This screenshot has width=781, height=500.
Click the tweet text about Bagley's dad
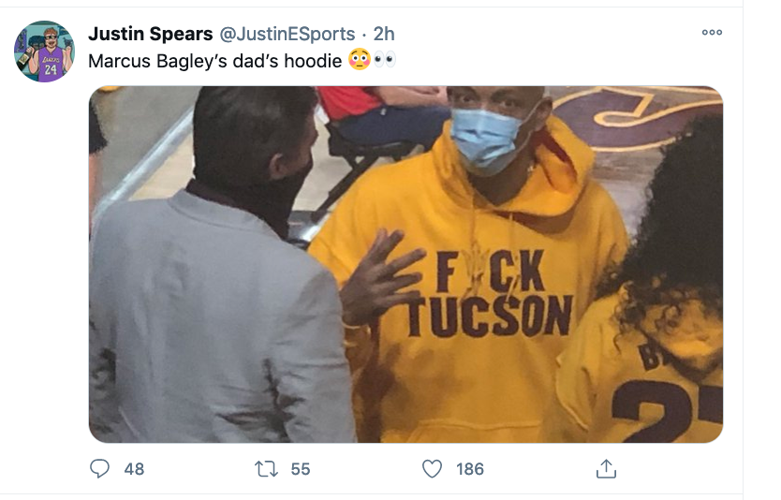click(216, 61)
